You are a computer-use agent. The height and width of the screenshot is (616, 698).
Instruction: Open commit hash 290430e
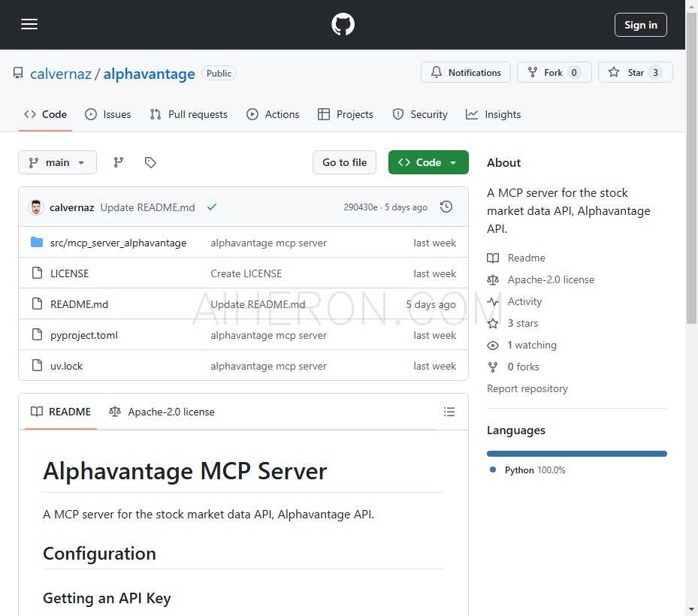click(360, 207)
